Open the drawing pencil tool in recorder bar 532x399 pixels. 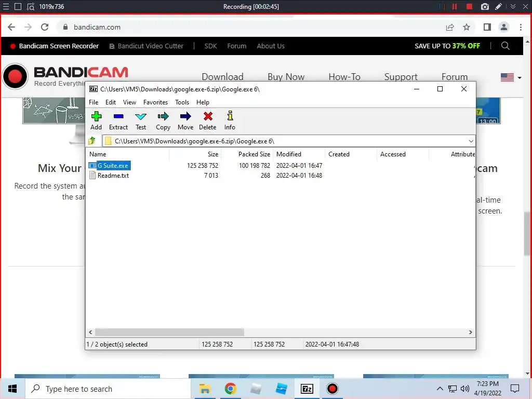coord(498,6)
